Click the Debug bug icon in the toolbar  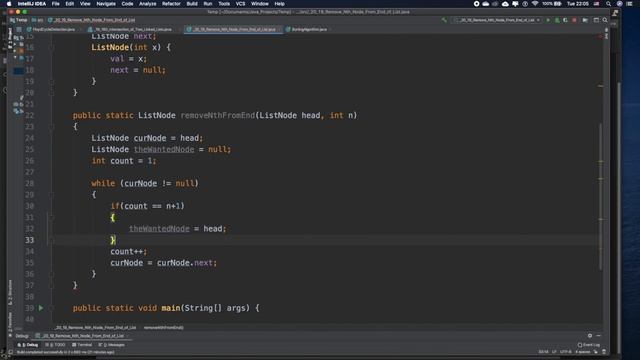coord(557,20)
